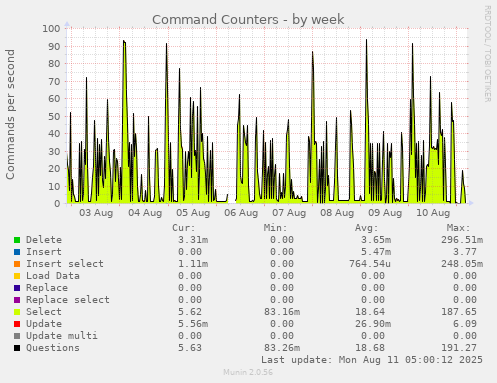Click Update average value 26.90m
497x383 pixels.
pos(373,324)
